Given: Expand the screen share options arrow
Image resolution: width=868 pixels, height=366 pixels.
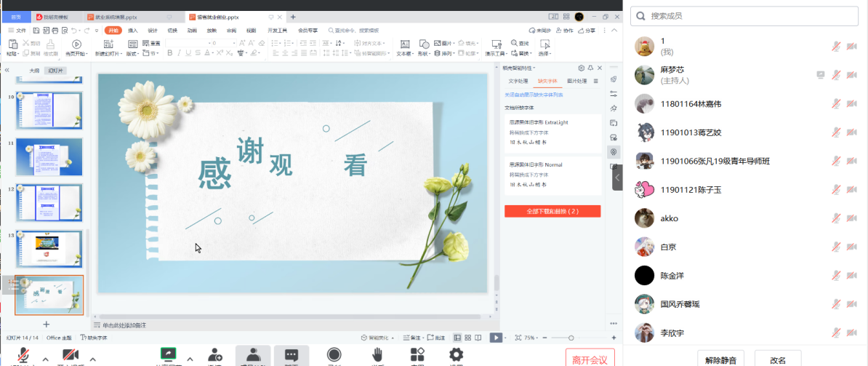Looking at the screenshot, I should point(190,359).
